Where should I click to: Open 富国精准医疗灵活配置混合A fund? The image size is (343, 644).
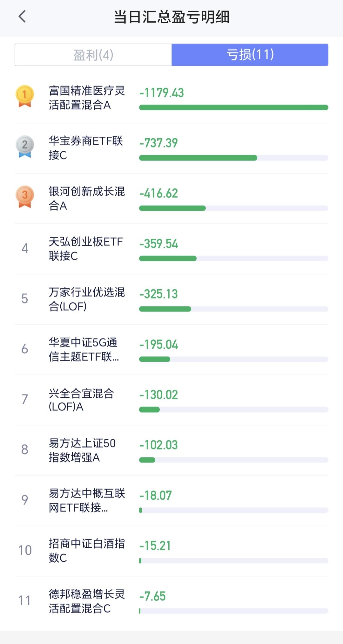pos(86,98)
